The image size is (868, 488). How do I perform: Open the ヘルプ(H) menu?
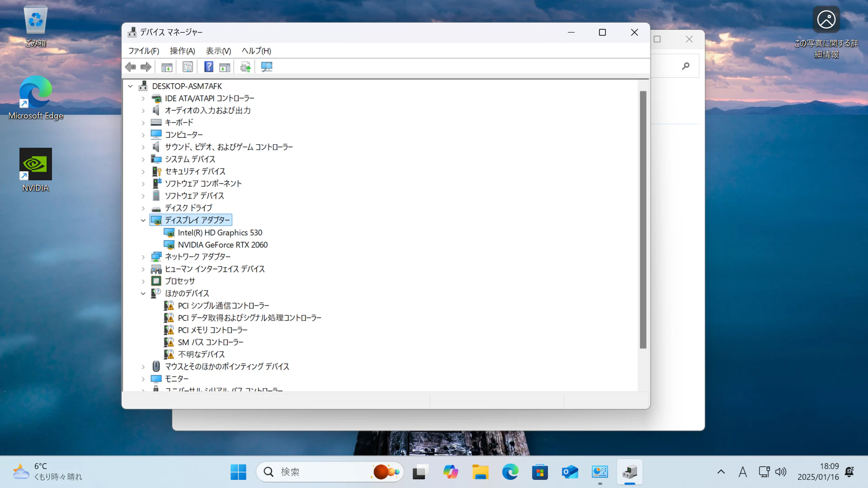click(x=256, y=51)
